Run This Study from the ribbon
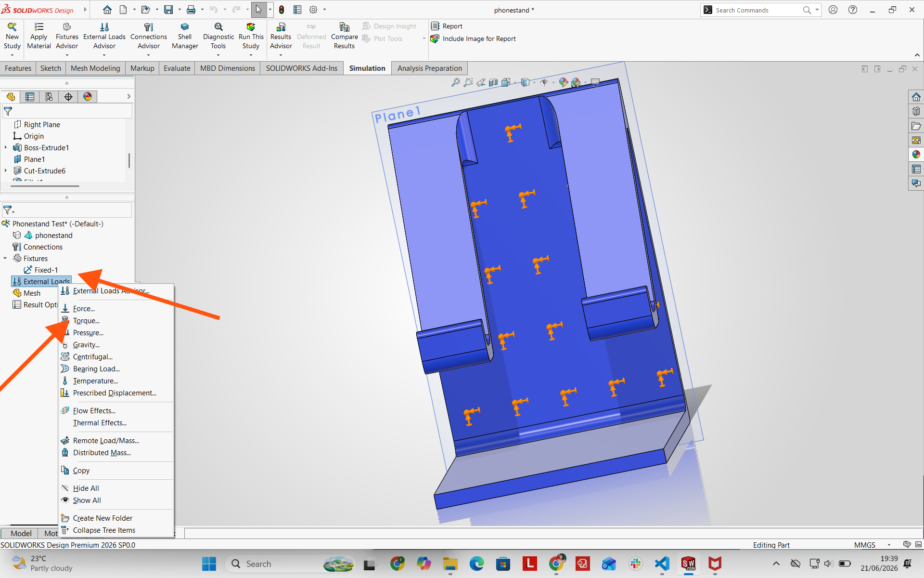924x578 pixels. 251,36
